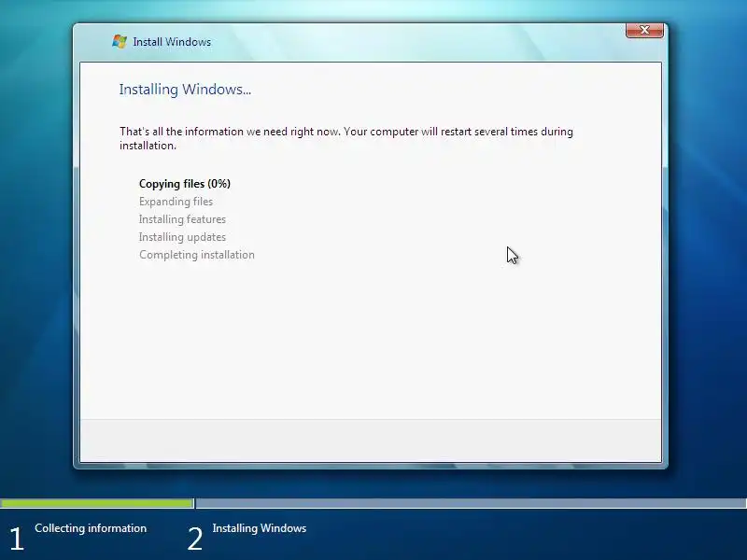Click the "Installing features" step
This screenshot has height=560, width=747.
pos(182,219)
